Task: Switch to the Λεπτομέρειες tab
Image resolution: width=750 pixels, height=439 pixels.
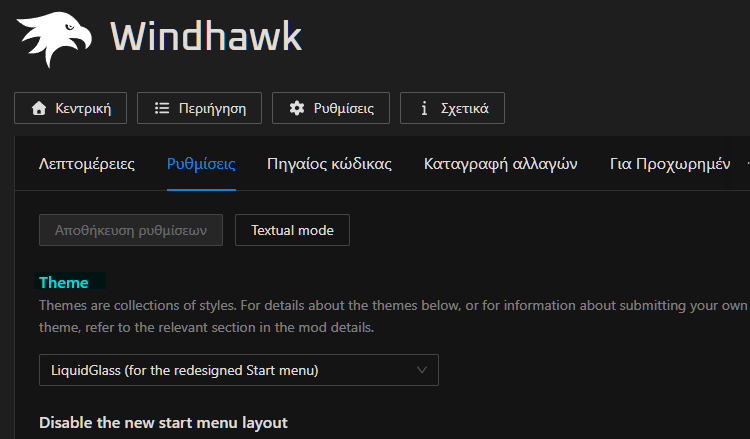Action: 87,164
